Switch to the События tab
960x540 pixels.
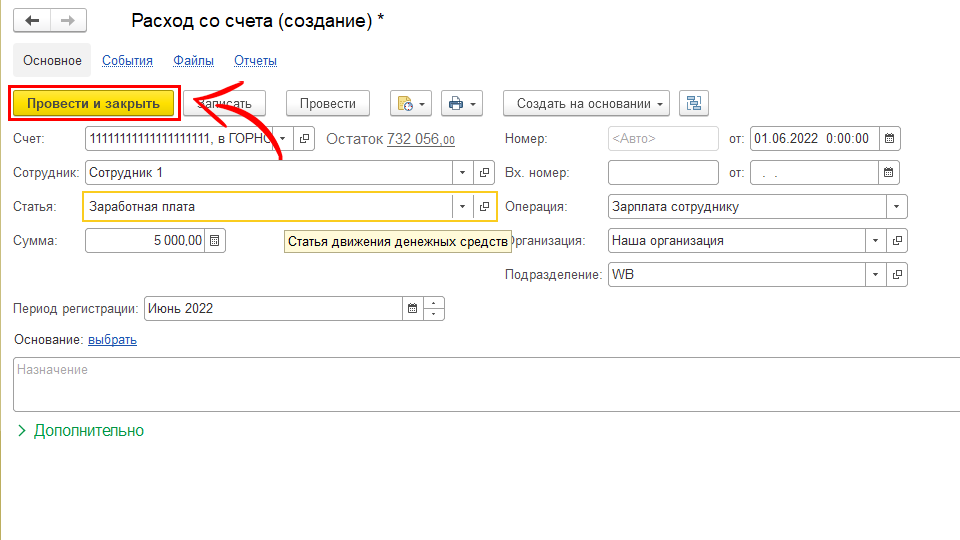(127, 61)
